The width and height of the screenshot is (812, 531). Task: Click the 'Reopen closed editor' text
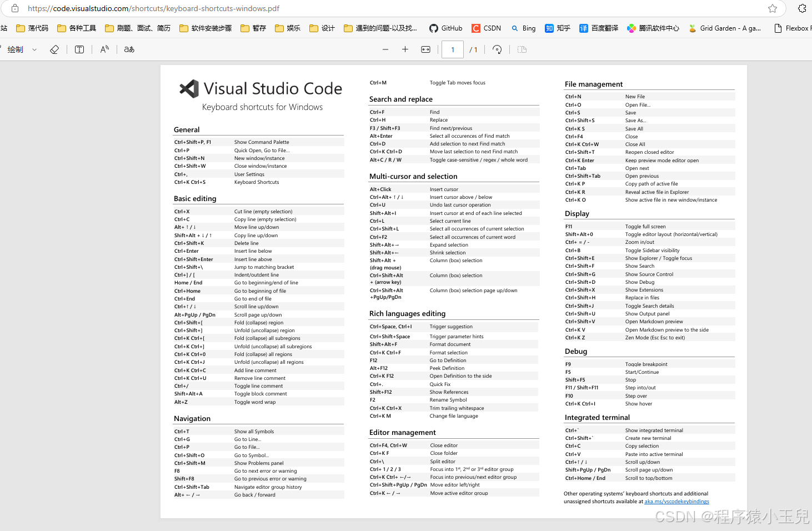click(x=649, y=152)
